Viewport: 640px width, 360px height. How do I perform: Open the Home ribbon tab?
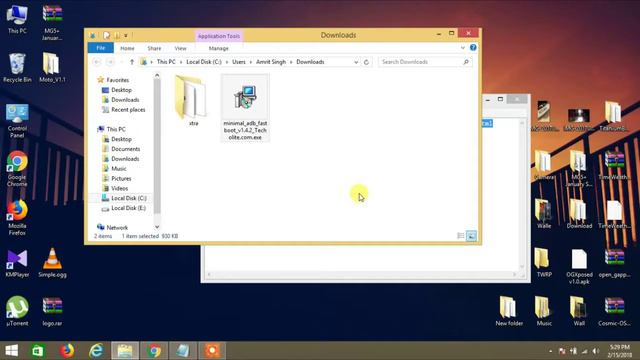(x=127, y=48)
